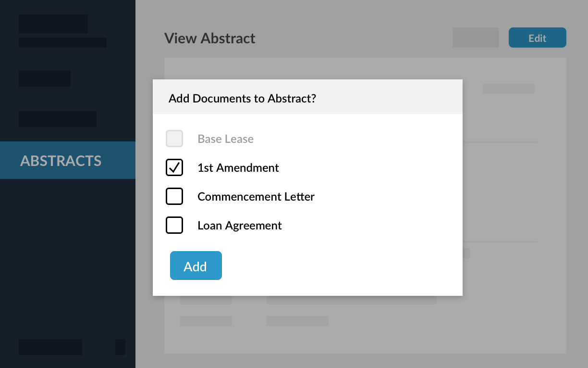Click the gray placeholder button beside Edit
The image size is (588, 368).
[475, 38]
